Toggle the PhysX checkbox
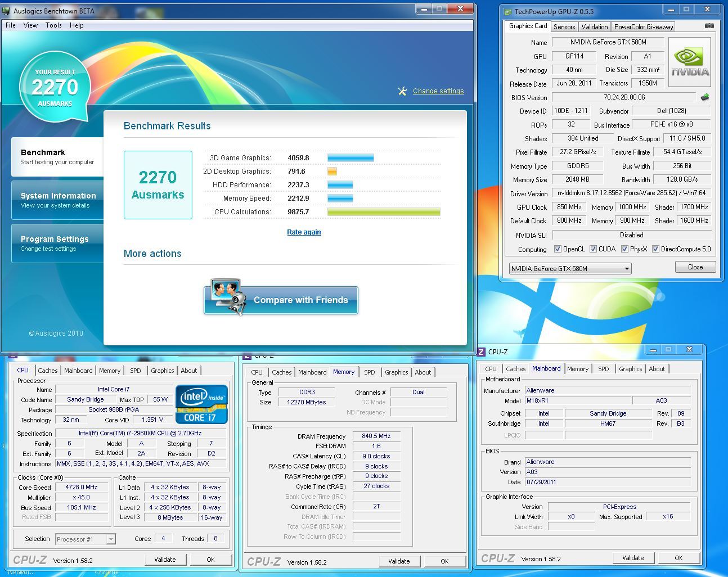Viewport: 728px width, 577px height. [x=624, y=249]
